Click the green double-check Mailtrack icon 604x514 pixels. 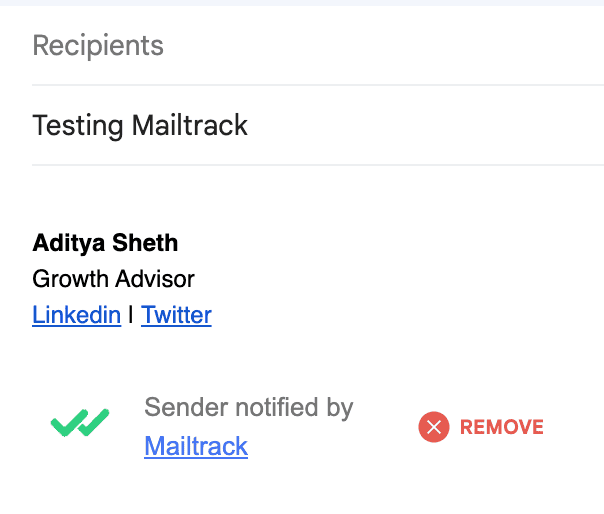(x=80, y=422)
